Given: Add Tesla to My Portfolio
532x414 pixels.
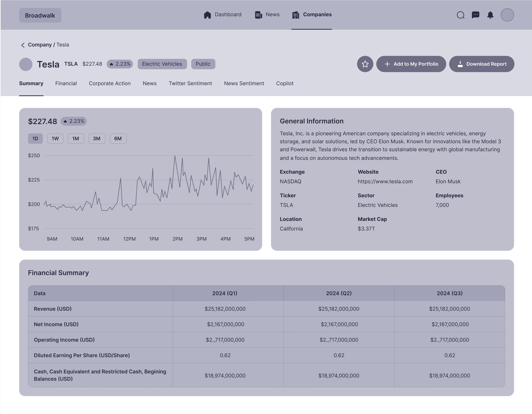Looking at the screenshot, I should pyautogui.click(x=411, y=64).
